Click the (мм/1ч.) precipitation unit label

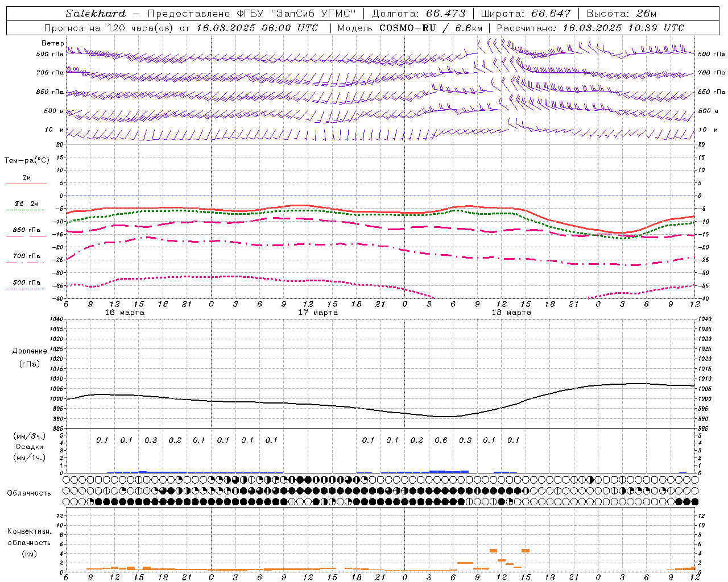[x=29, y=458]
